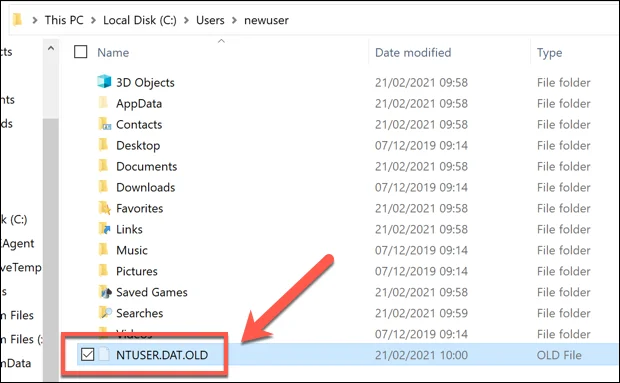Select the AppData folder name
The image size is (620, 383).
coord(139,104)
